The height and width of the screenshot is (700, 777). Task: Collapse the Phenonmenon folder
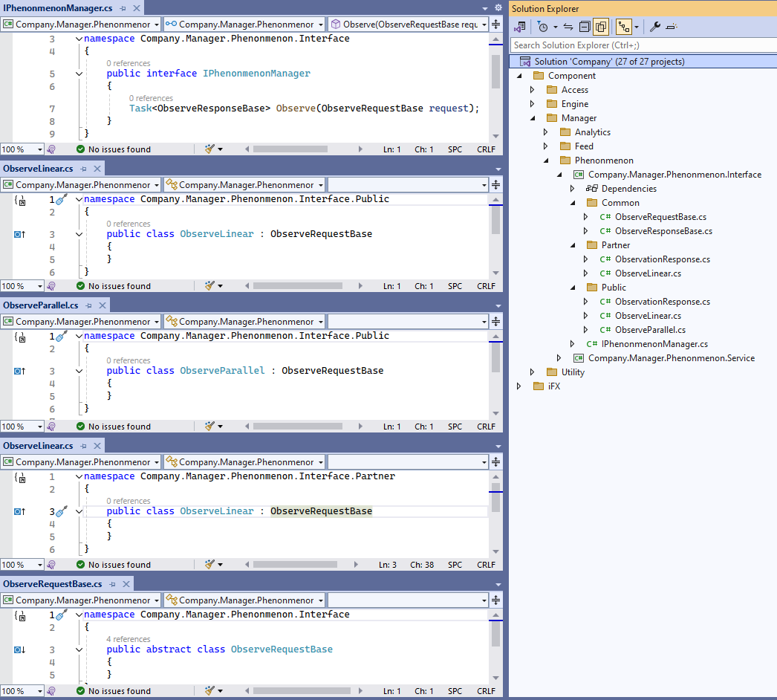click(x=545, y=160)
